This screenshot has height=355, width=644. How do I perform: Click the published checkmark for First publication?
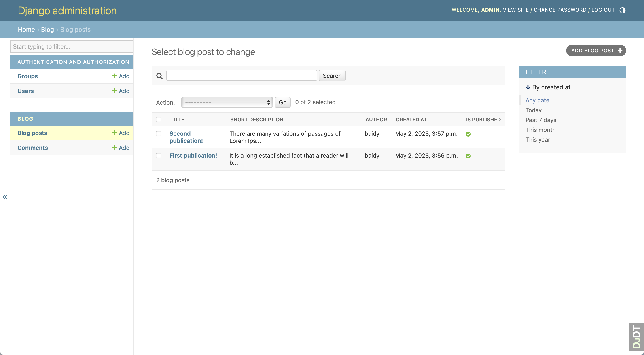(468, 156)
